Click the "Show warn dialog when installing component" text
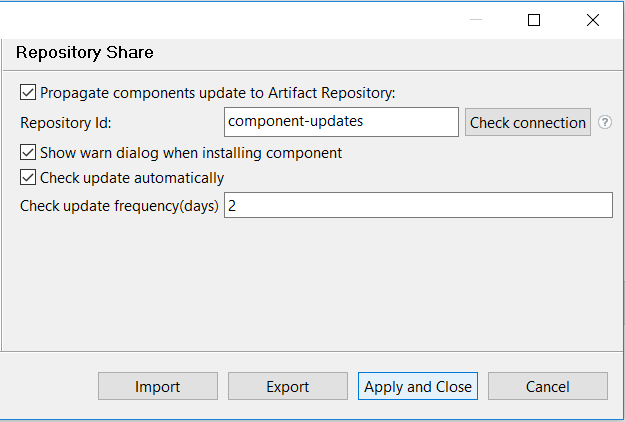 pos(191,153)
